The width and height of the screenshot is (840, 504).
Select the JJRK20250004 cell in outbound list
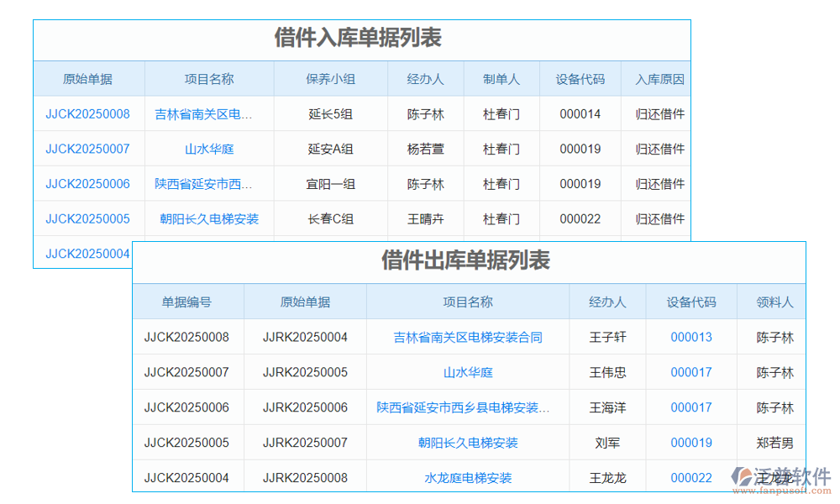click(x=305, y=338)
